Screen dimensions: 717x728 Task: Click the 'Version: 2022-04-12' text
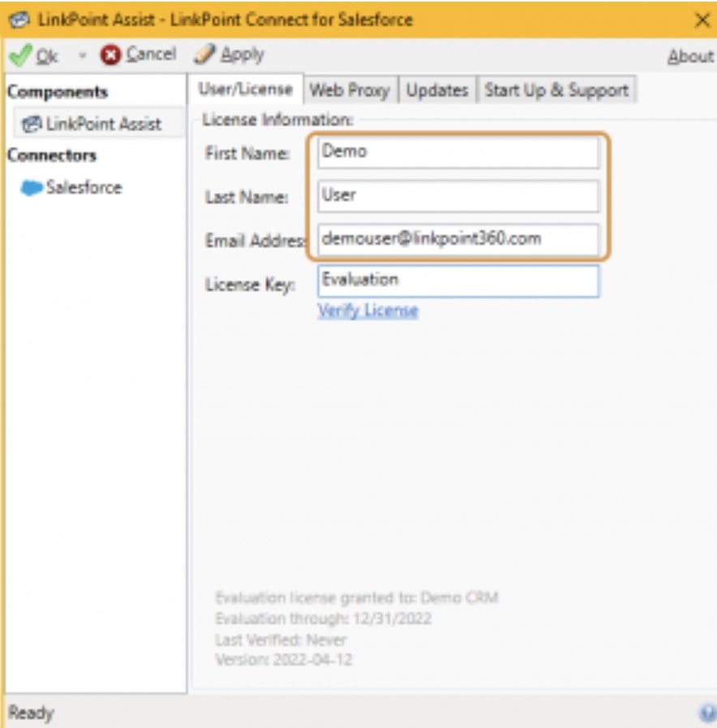tap(284, 660)
